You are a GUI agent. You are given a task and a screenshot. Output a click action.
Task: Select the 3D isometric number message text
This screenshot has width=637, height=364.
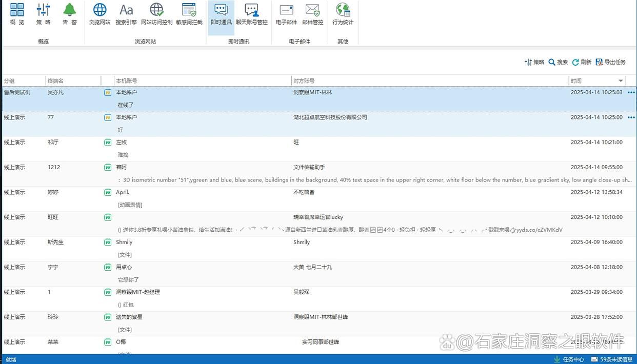[x=375, y=180]
